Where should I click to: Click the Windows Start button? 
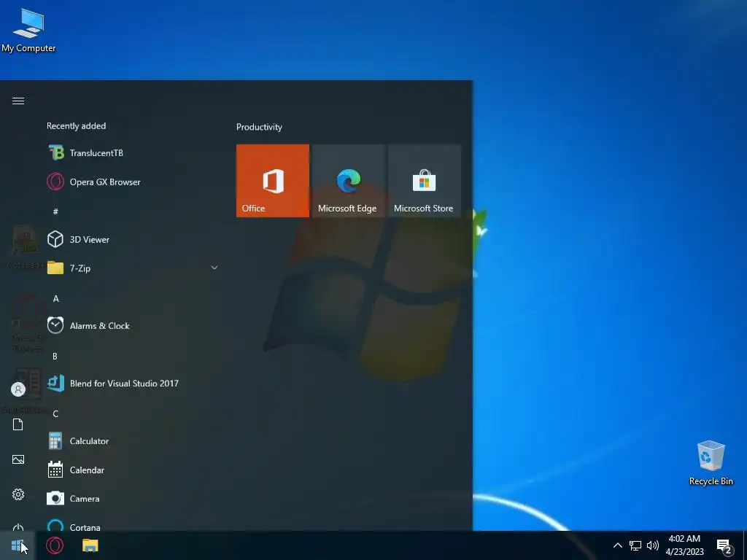[18, 545]
